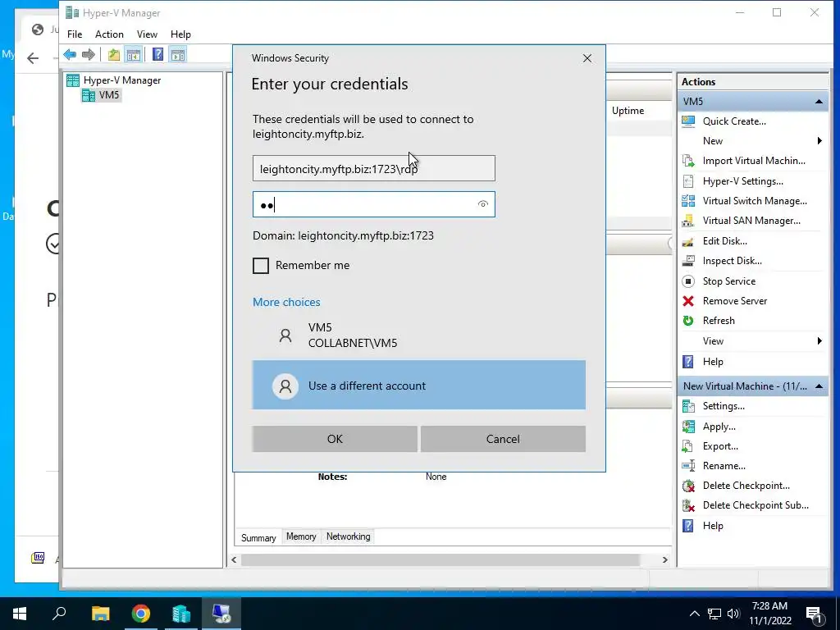The image size is (840, 630).
Task: Click Rename icon in Actions
Action: tap(688, 466)
